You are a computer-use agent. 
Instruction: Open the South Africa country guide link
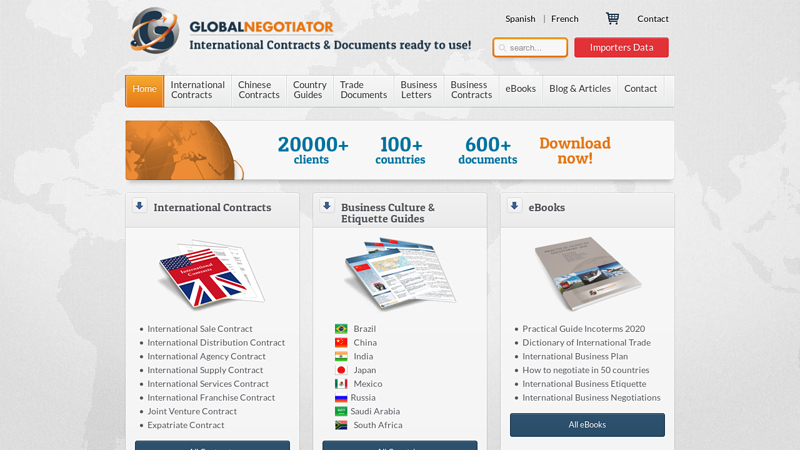tap(378, 425)
